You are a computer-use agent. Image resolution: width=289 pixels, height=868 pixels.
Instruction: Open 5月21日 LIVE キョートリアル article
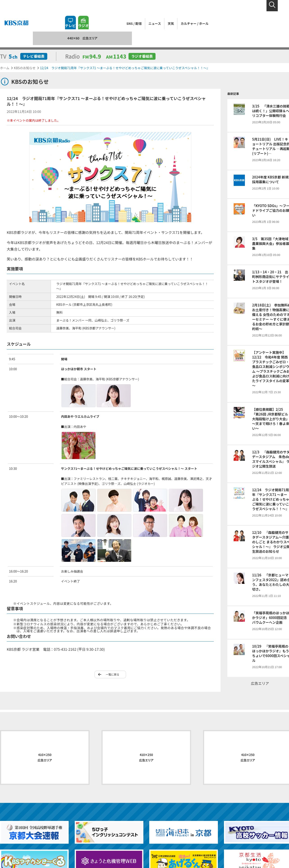coord(271,146)
